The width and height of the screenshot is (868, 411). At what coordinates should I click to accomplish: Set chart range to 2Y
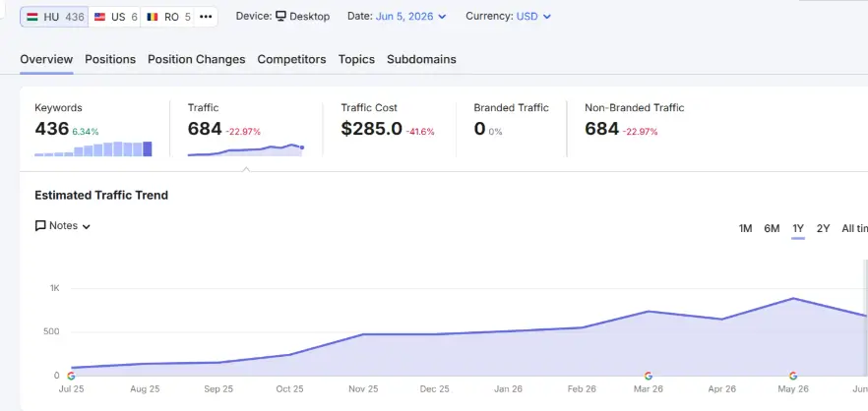(823, 228)
